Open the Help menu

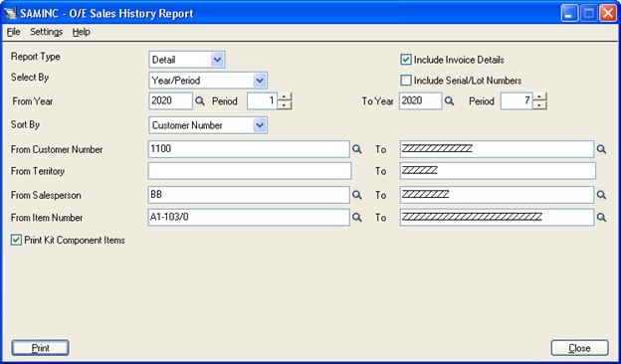pos(82,32)
